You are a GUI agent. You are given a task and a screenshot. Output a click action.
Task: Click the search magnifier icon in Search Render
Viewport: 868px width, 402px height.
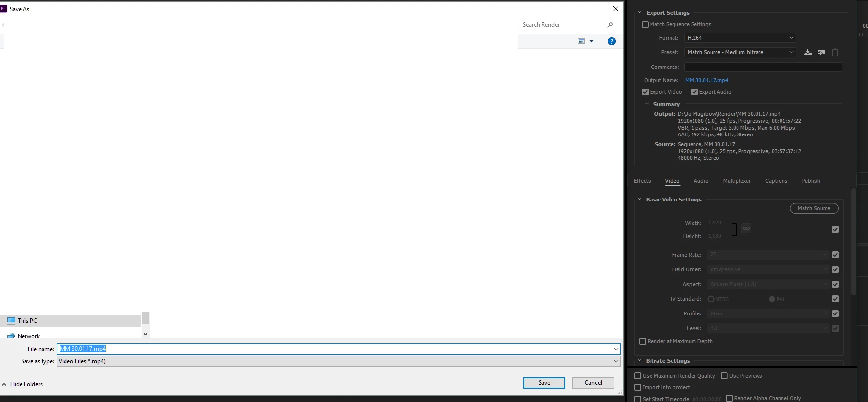pos(610,25)
